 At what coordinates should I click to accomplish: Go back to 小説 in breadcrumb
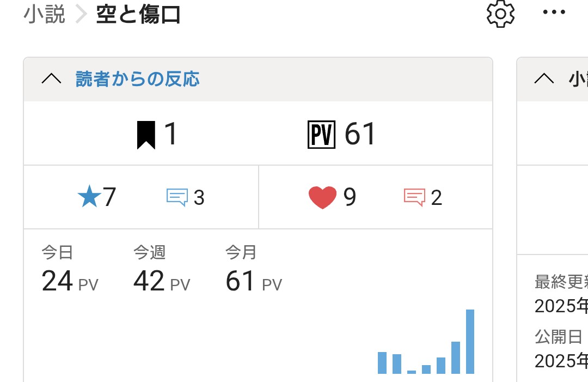(x=44, y=15)
